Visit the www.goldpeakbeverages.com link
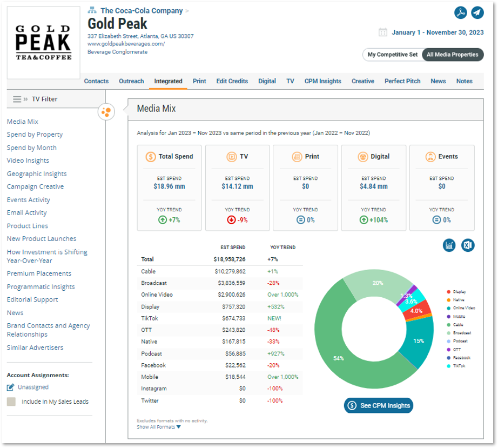This screenshot has height=448, width=498. pyautogui.click(x=126, y=44)
